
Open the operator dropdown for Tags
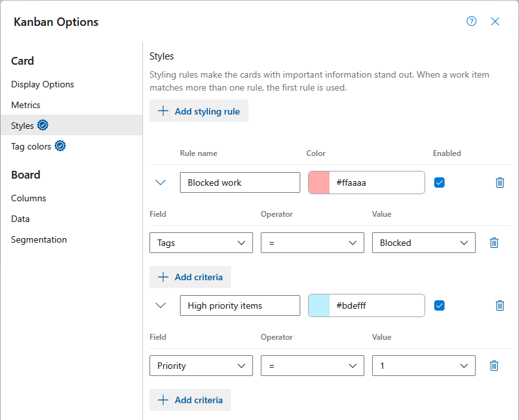312,243
